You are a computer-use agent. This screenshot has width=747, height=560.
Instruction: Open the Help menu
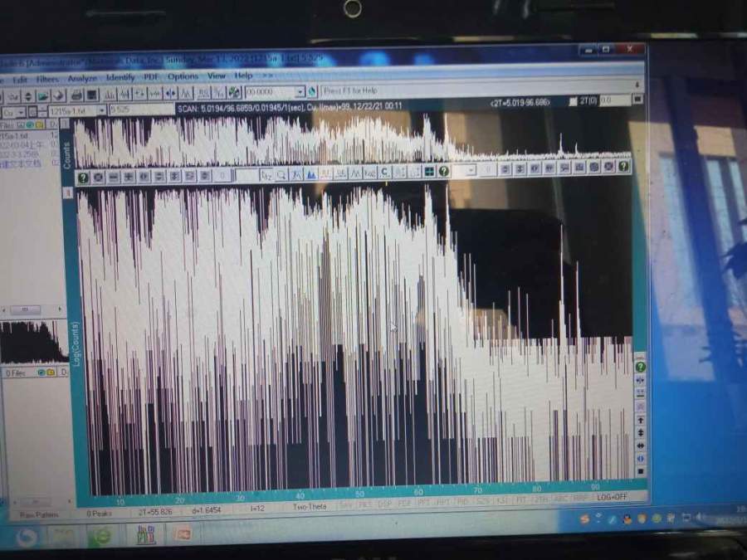(243, 75)
